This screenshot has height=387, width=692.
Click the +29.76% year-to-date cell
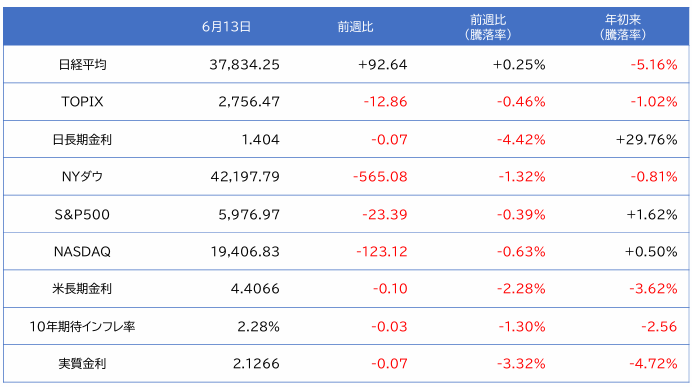point(647,139)
